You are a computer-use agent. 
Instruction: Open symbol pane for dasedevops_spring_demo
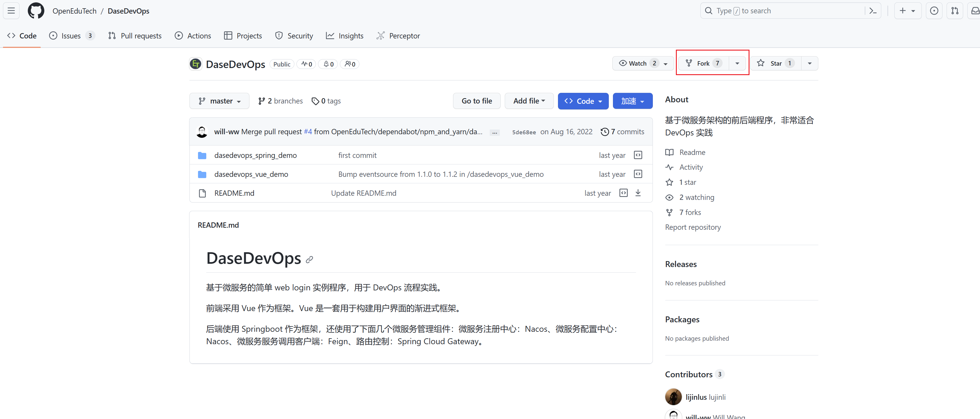pos(638,155)
